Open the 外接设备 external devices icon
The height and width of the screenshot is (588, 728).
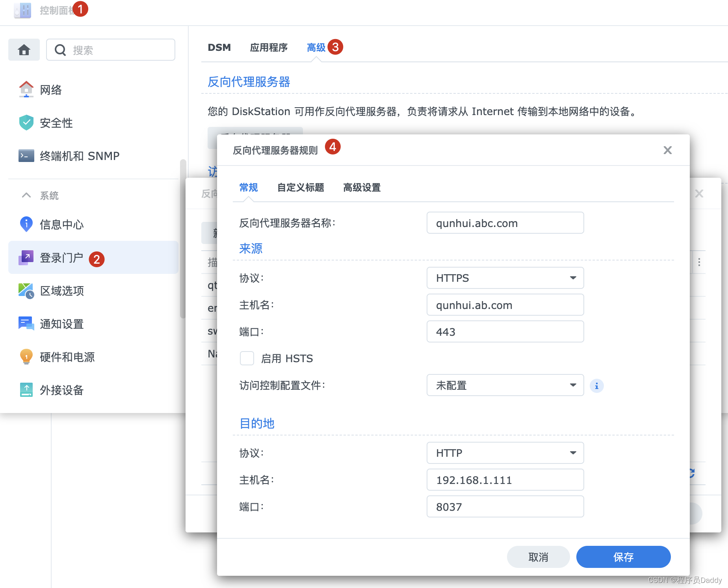[26, 390]
